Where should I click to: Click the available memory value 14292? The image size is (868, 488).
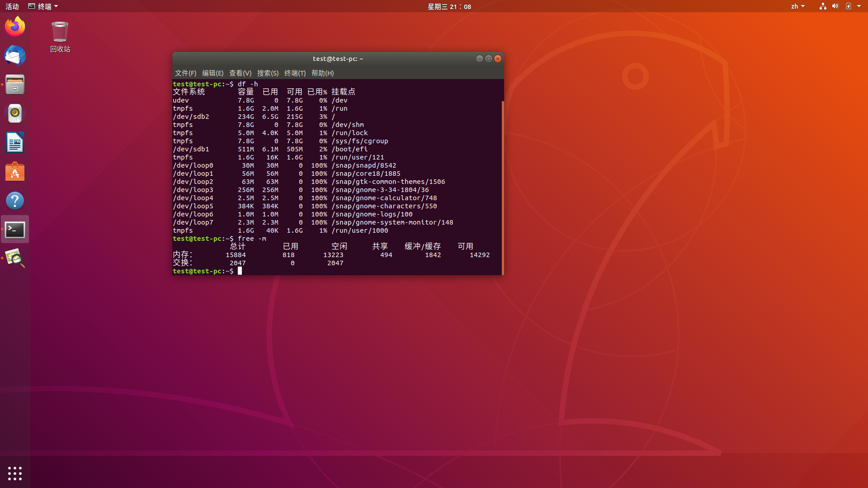pyautogui.click(x=480, y=255)
